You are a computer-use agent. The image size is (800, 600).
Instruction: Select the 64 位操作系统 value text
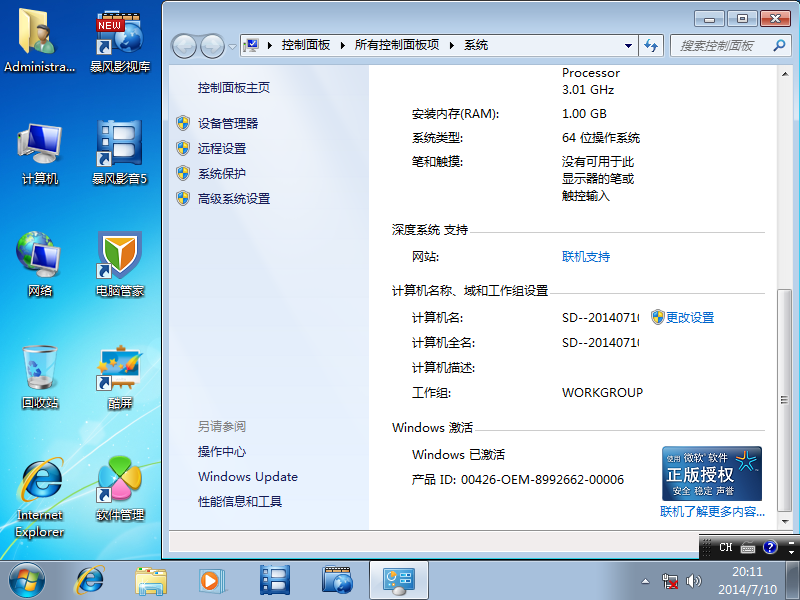click(x=601, y=138)
